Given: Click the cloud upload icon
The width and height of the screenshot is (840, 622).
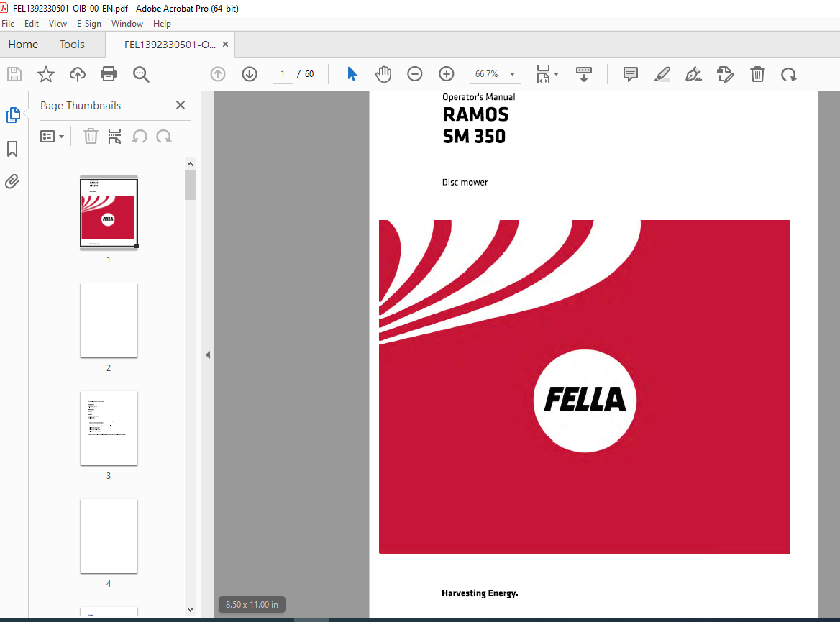Looking at the screenshot, I should click(x=78, y=74).
